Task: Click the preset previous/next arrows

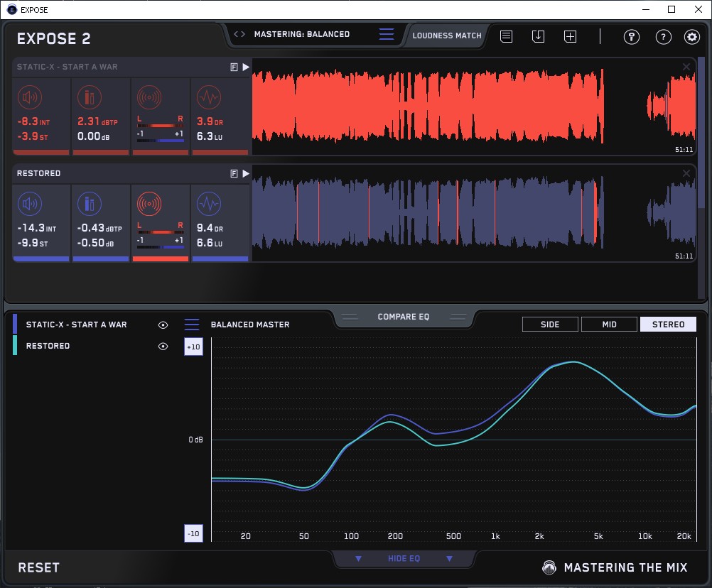Action: pyautogui.click(x=239, y=34)
